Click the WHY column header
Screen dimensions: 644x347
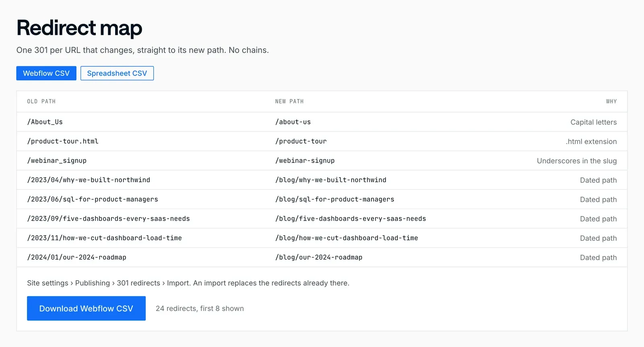611,101
